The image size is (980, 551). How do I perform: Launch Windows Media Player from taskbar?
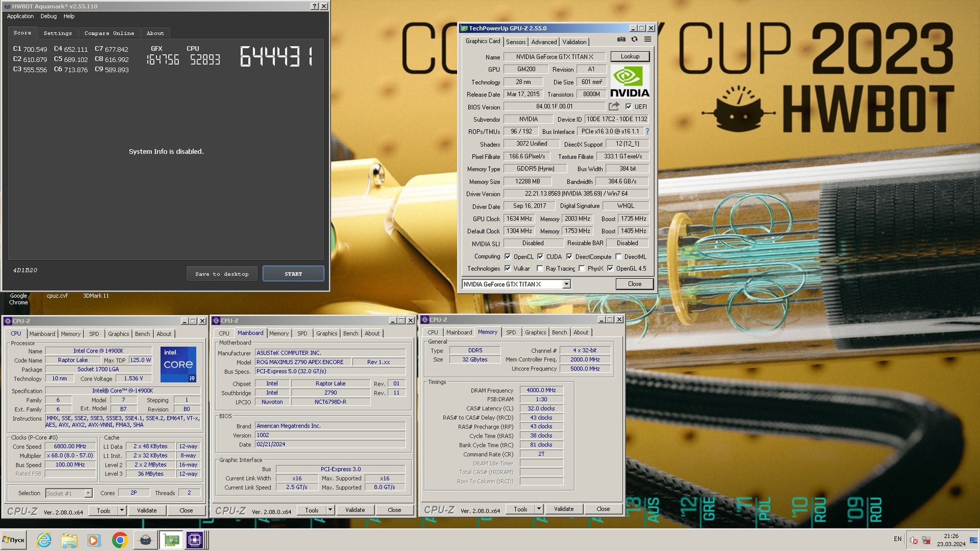coord(93,540)
